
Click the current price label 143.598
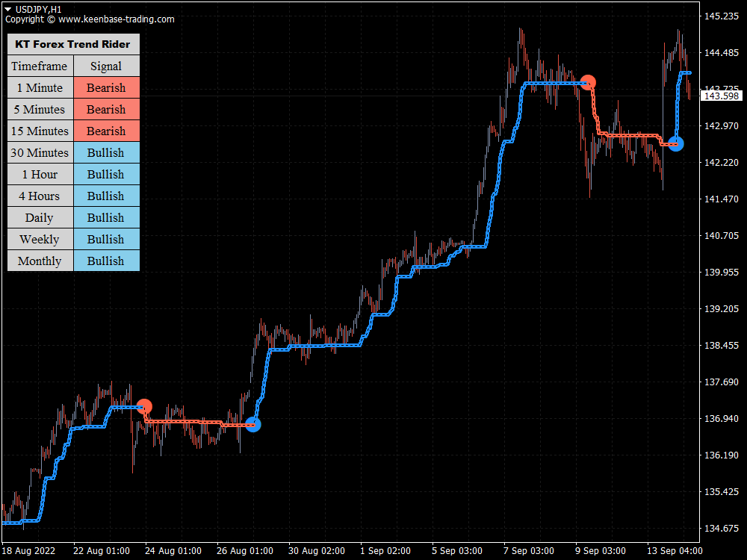click(722, 96)
